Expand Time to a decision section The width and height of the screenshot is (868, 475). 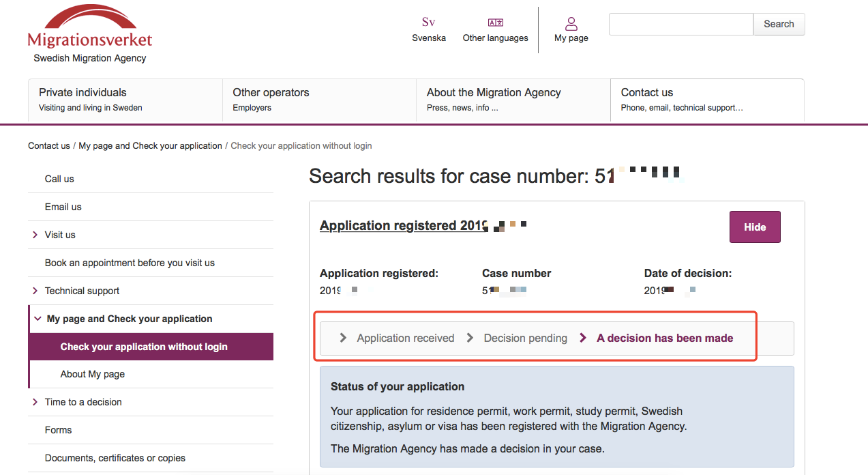pos(35,402)
